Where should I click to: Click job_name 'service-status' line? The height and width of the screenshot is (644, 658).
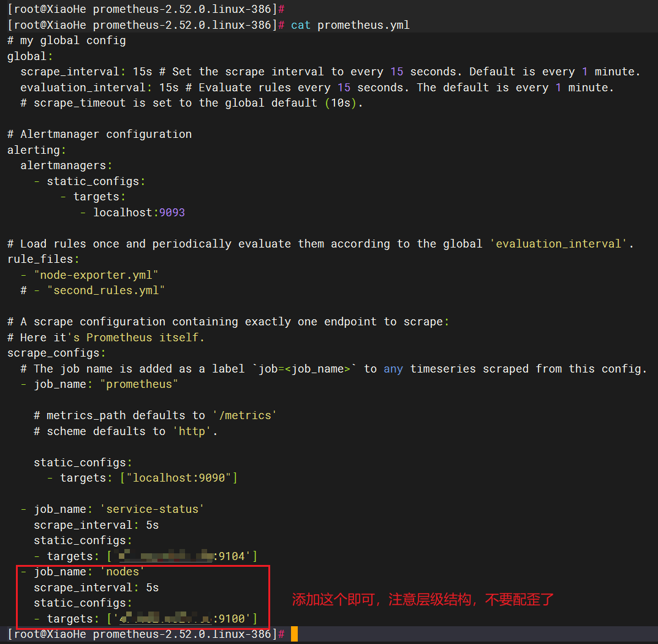coord(113,509)
